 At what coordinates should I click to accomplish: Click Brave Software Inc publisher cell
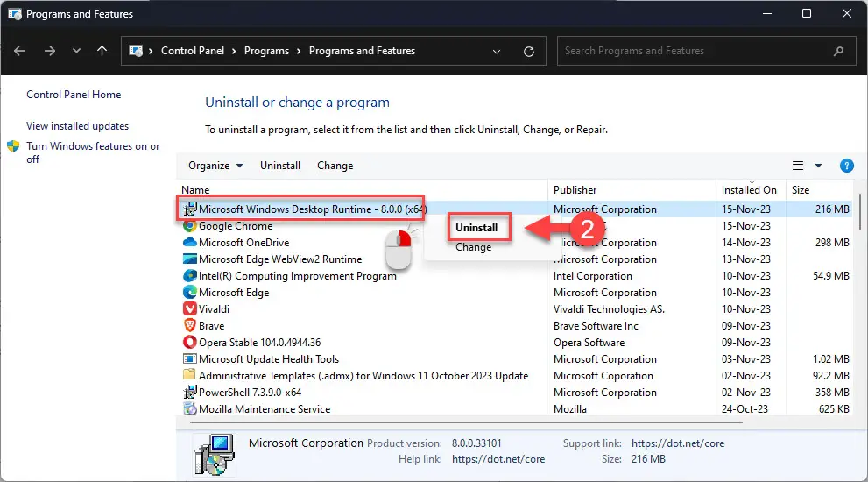pos(596,326)
